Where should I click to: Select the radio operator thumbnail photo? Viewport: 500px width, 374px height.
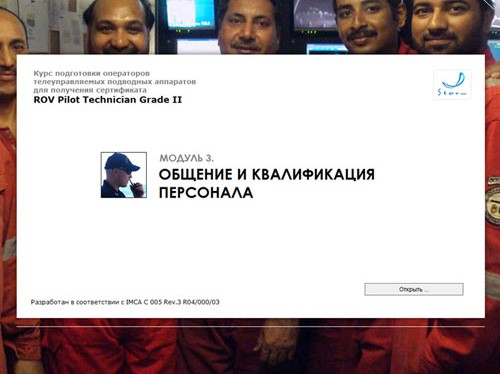(x=124, y=175)
